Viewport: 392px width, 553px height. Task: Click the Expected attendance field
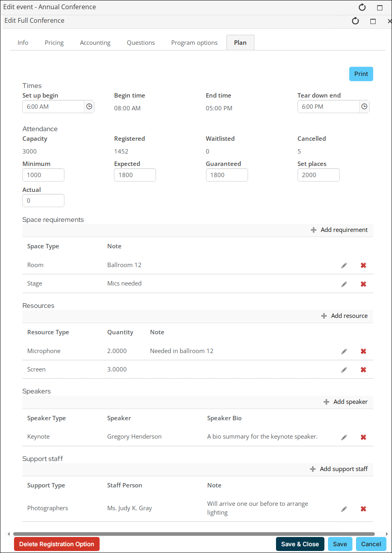[135, 175]
